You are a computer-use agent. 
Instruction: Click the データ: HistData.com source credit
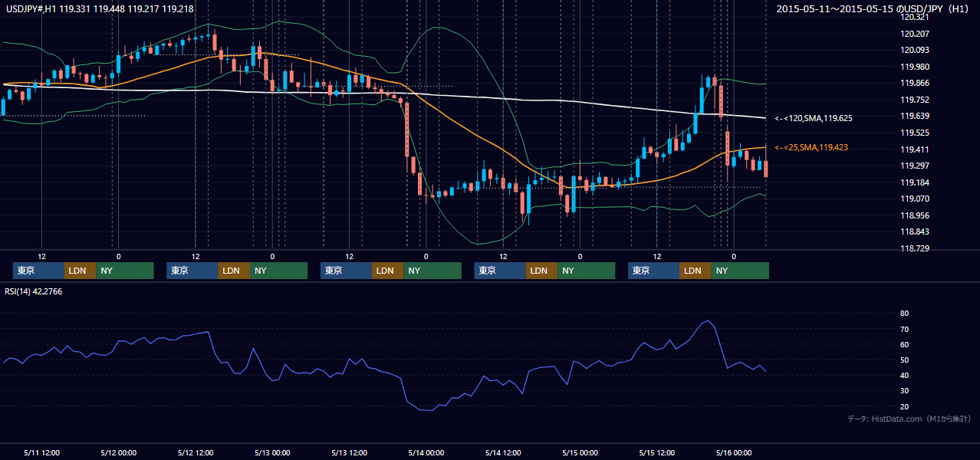tap(909, 419)
